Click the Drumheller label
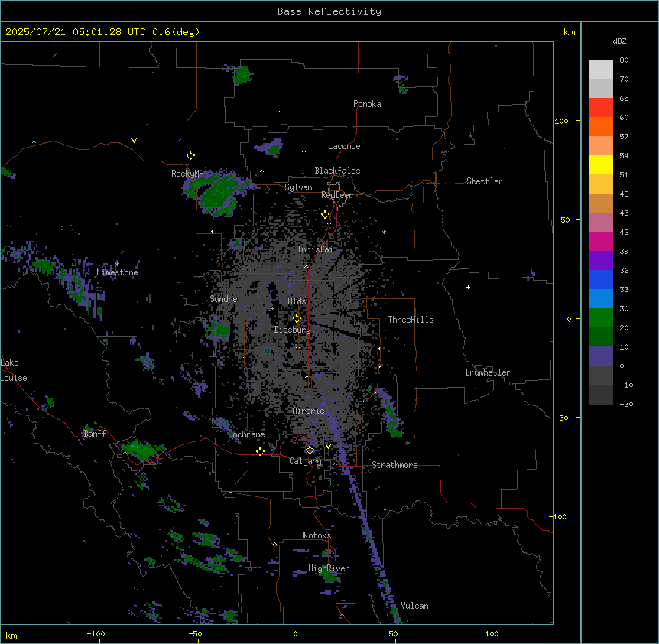 [x=488, y=372]
